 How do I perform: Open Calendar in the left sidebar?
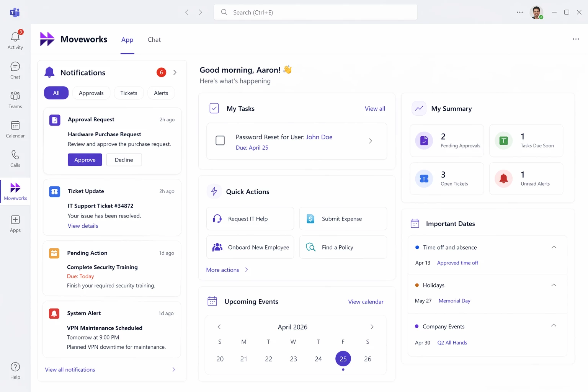click(x=15, y=129)
